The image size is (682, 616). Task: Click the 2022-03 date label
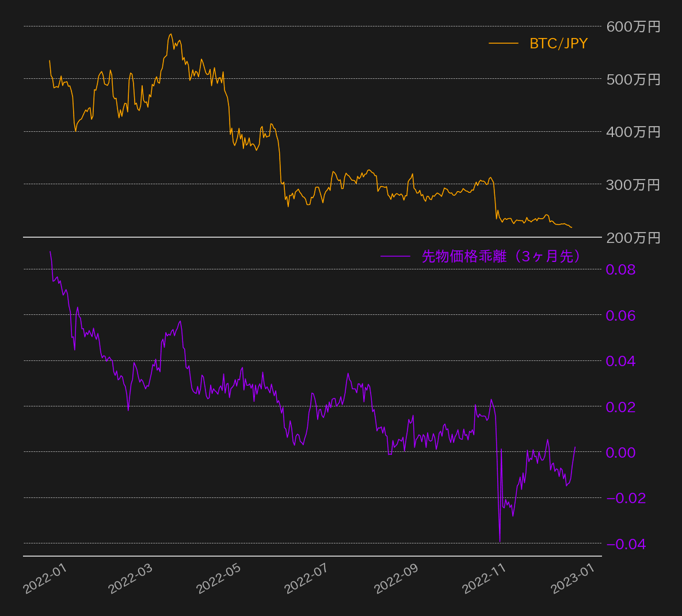click(x=131, y=578)
